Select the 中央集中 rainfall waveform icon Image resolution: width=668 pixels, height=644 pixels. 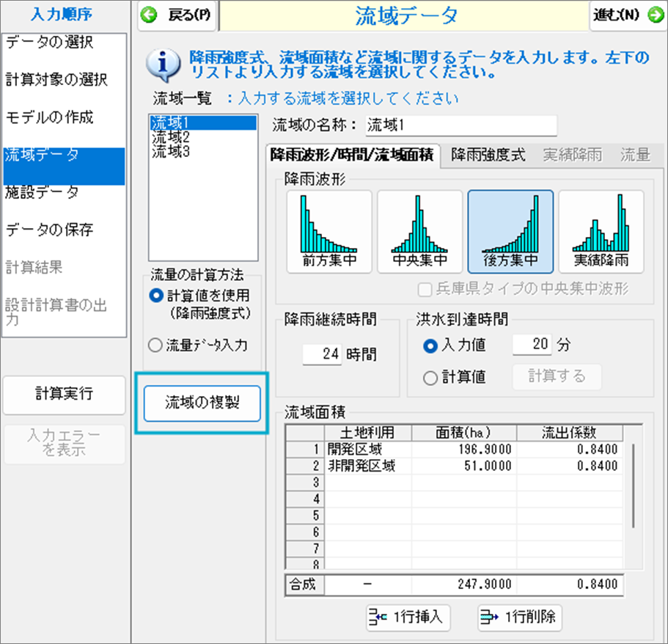419,232
